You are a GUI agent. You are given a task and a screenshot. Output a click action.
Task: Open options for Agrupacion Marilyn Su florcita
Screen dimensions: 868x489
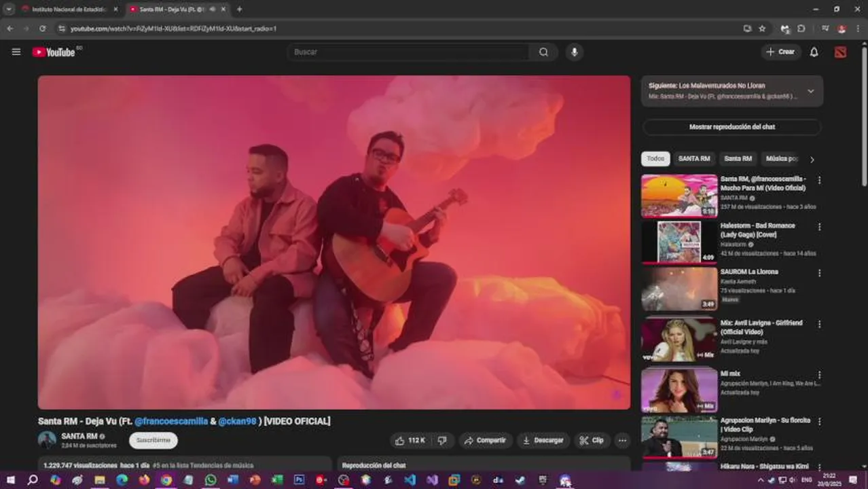(x=819, y=422)
